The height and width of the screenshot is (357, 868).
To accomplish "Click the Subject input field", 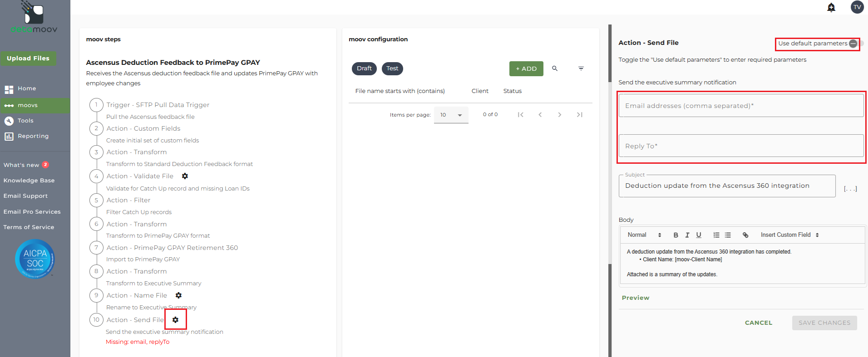I will pos(727,186).
